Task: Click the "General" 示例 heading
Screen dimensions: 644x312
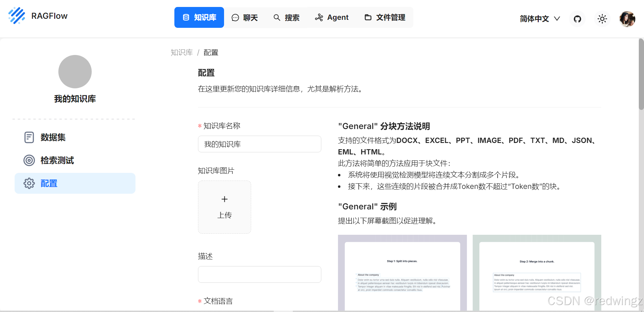Action: pos(367,207)
